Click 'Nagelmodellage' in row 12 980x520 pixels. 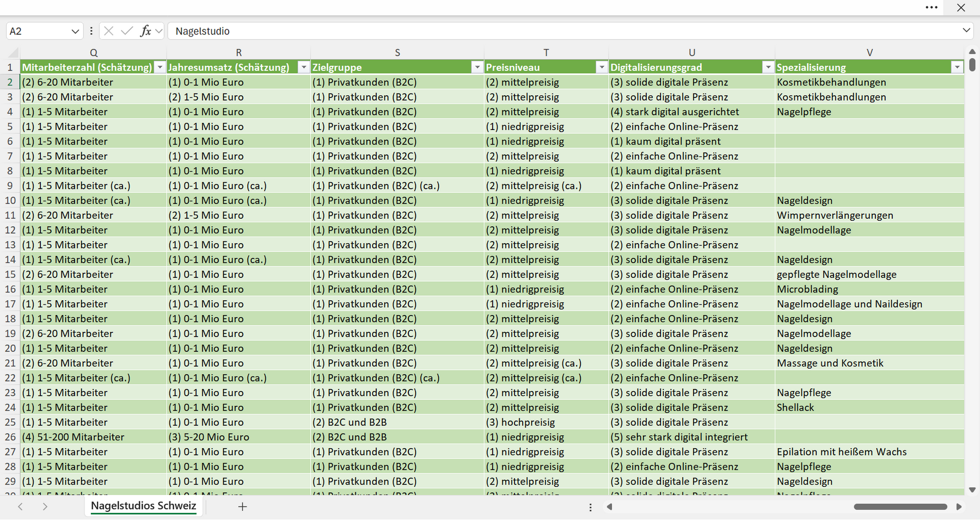869,230
